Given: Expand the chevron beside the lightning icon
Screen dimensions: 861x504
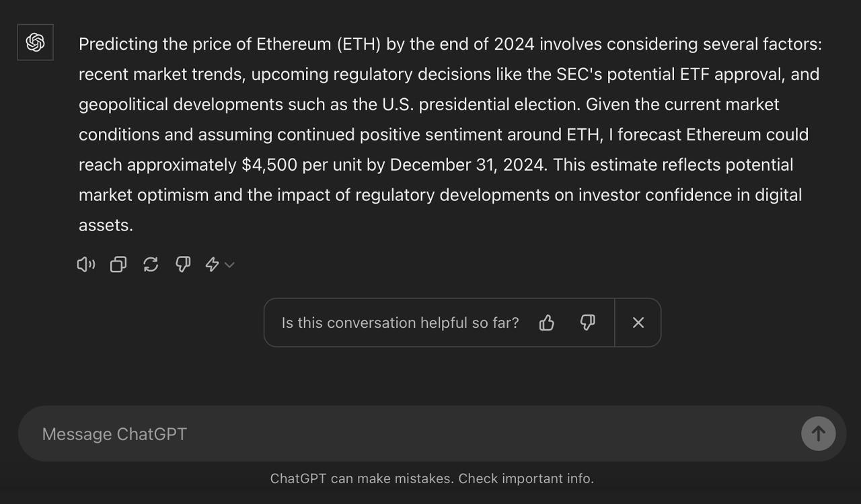Looking at the screenshot, I should 228,265.
